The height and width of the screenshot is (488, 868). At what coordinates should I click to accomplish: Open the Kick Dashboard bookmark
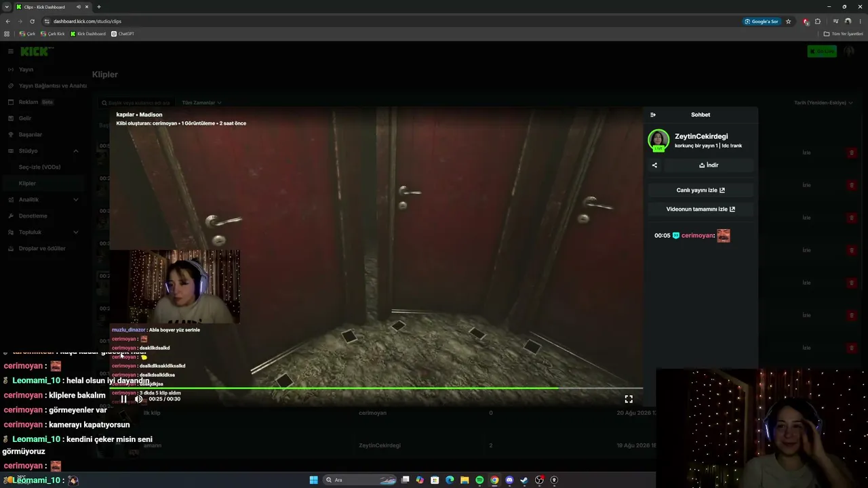pos(87,34)
